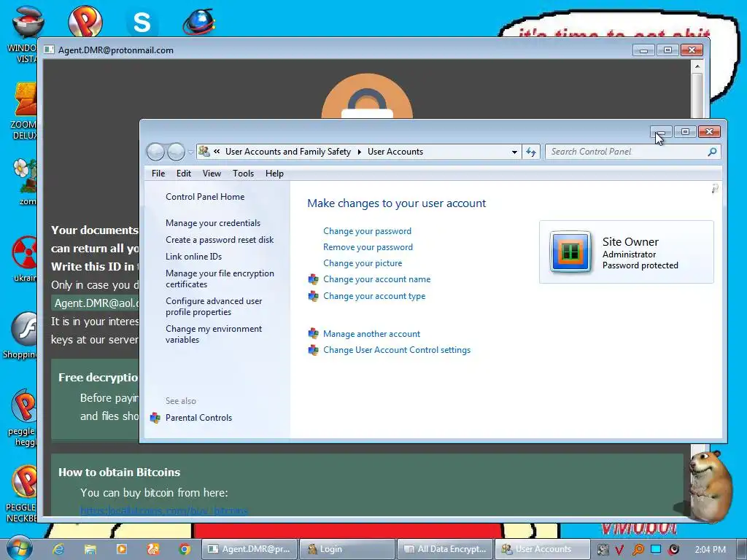Go back in Control Panel navigation
Screen dimensions: 747x560
tap(155, 152)
